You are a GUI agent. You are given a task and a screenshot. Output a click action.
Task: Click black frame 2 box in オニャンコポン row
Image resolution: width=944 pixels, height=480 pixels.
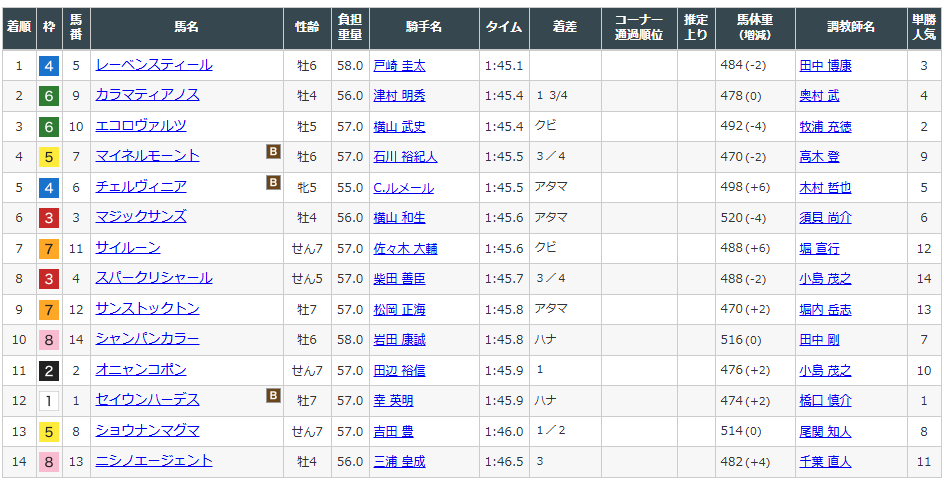[48, 371]
